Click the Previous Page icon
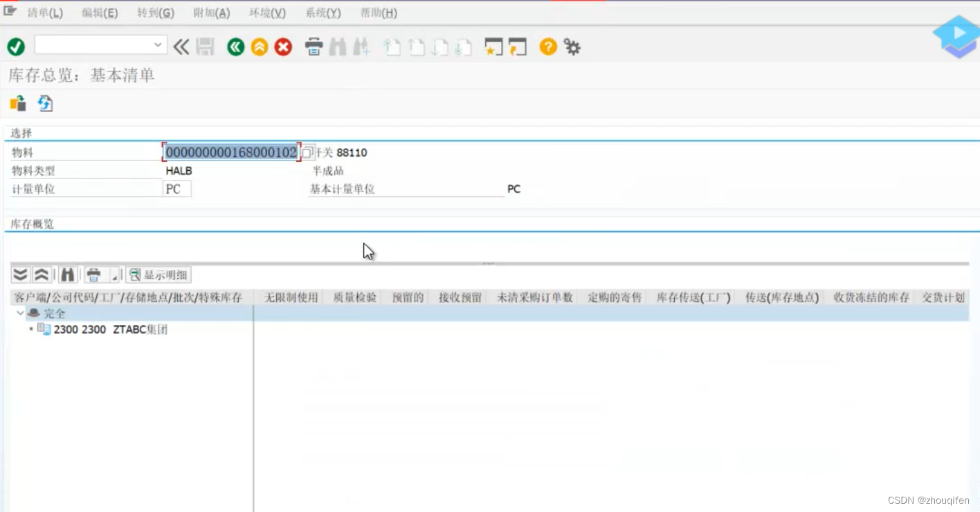 pos(416,47)
